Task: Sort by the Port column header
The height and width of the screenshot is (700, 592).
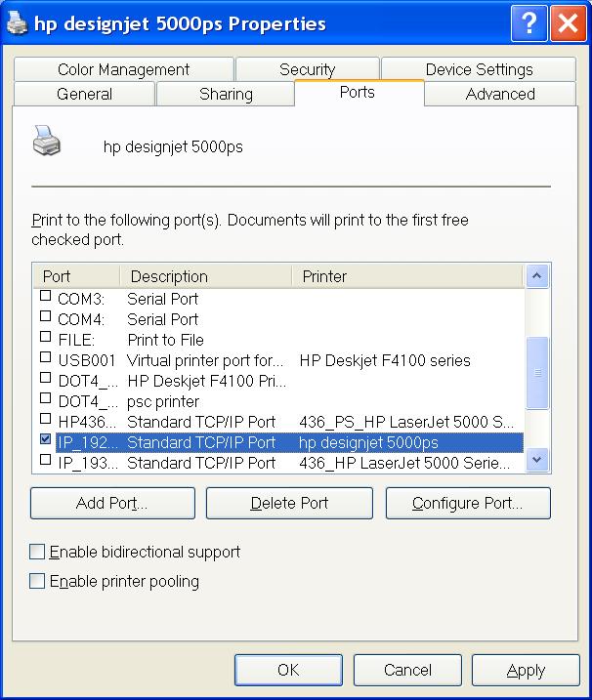Action: 76,276
